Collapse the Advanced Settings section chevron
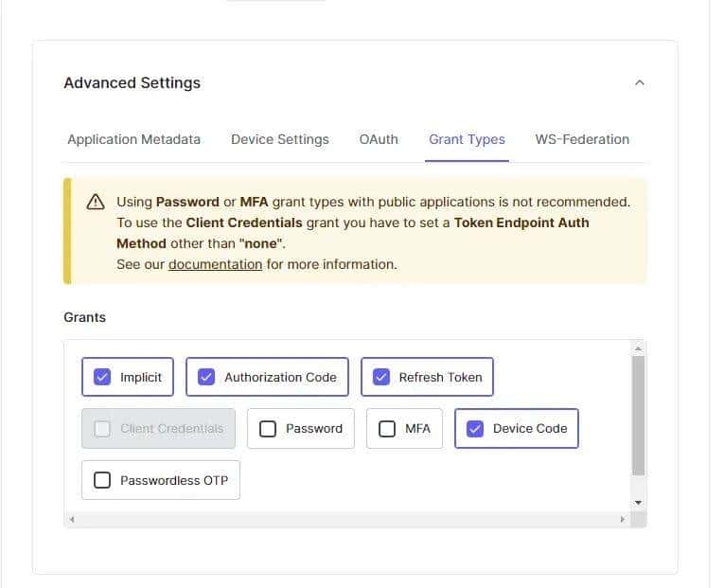This screenshot has width=724, height=588. [640, 83]
